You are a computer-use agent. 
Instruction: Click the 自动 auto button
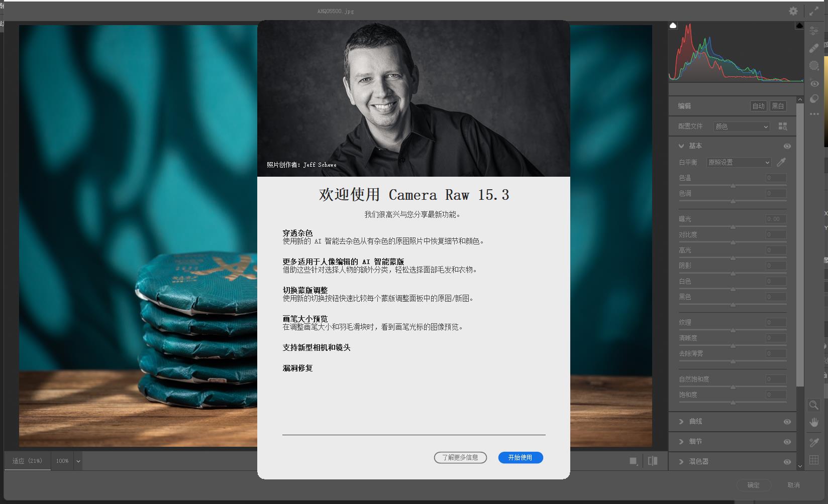coord(758,106)
